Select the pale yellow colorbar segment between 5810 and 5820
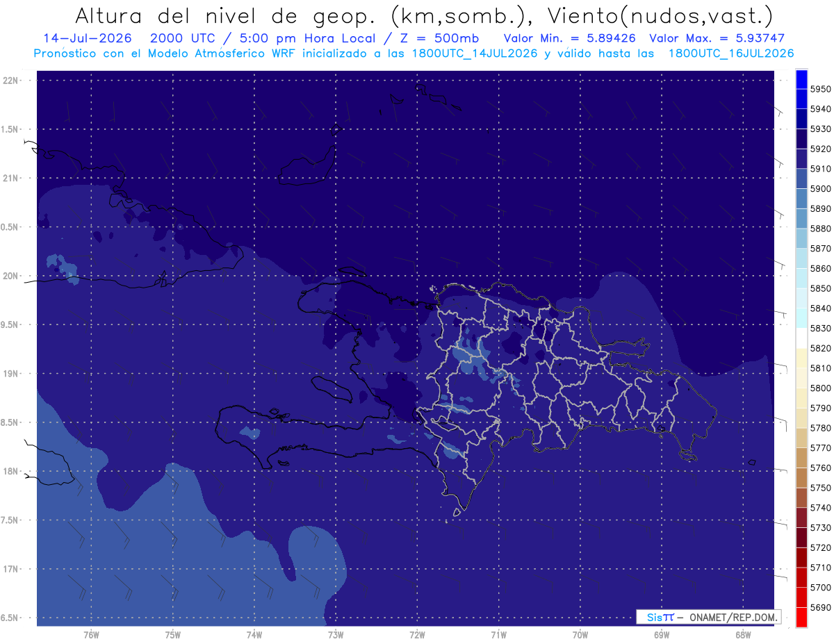The image size is (834, 644). (801, 358)
